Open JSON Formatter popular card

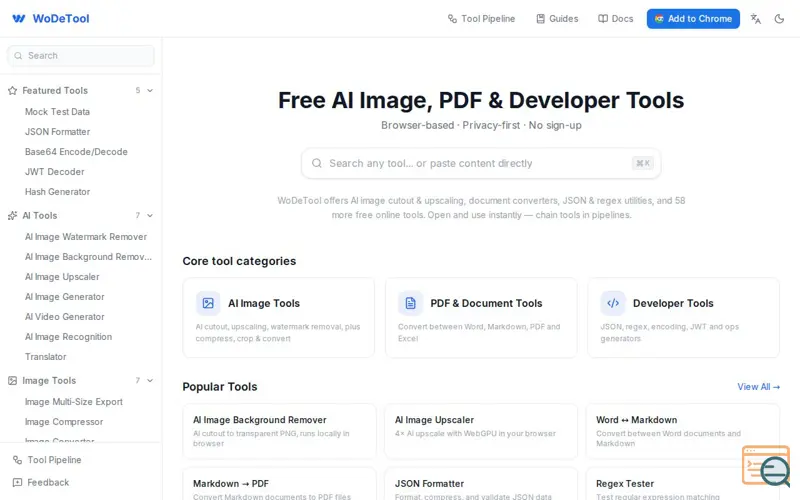pos(481,484)
